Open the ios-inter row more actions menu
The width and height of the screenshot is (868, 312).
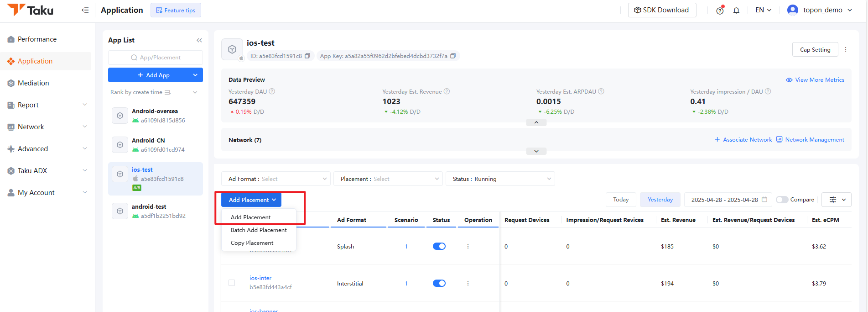468,283
